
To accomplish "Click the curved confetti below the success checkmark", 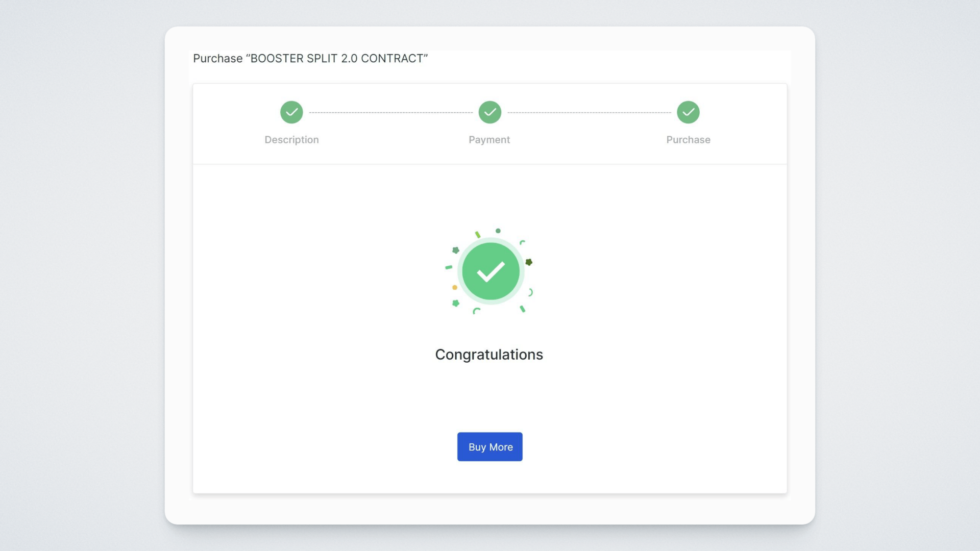I will click(x=476, y=311).
